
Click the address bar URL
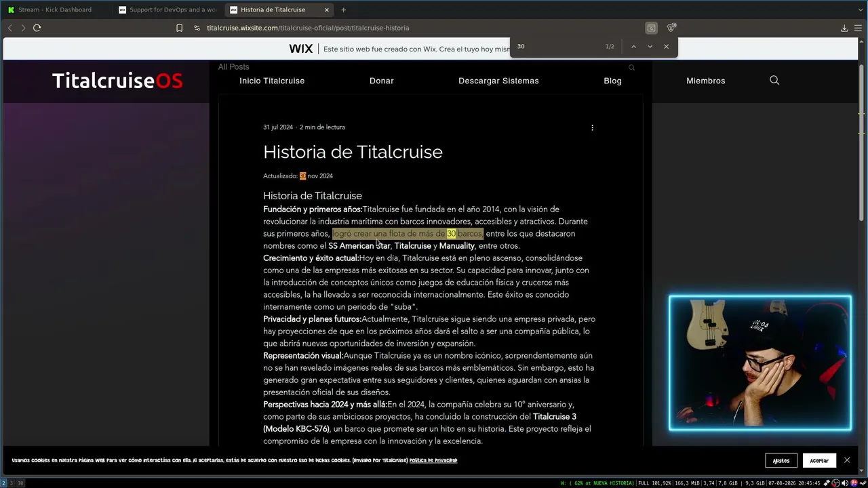[308, 28]
